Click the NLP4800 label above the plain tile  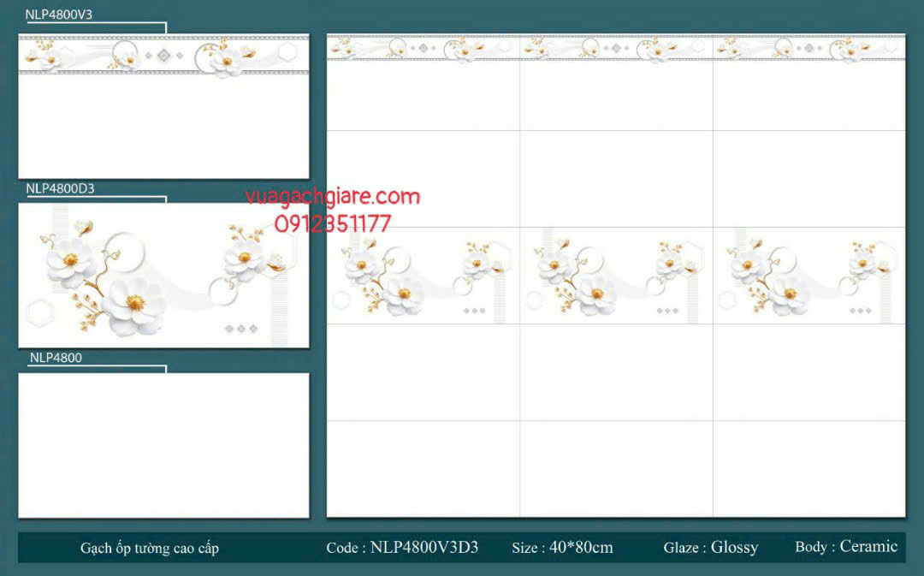pyautogui.click(x=56, y=358)
